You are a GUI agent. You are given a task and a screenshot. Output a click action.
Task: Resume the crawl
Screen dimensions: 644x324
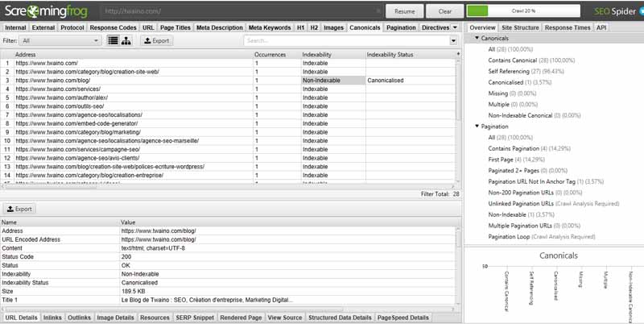[x=405, y=11]
